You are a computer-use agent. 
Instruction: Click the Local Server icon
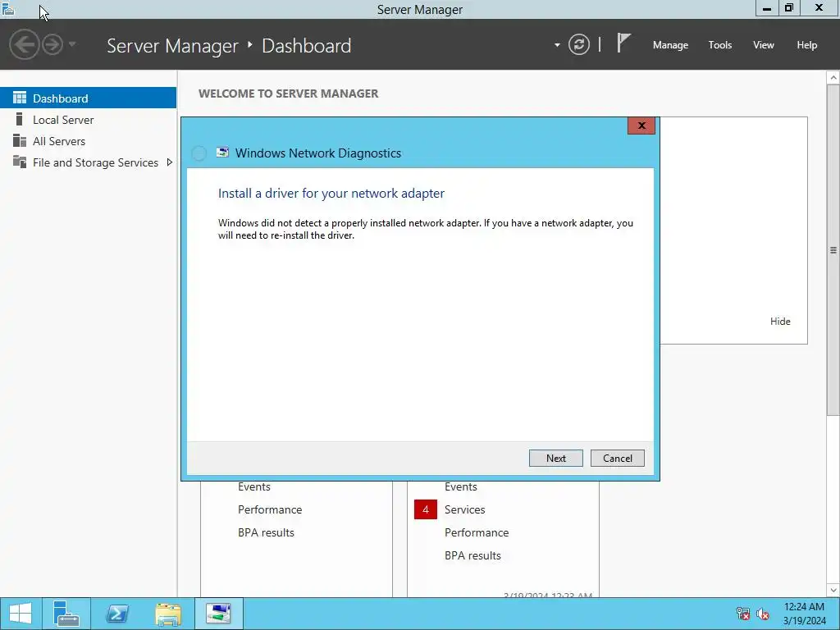20,119
